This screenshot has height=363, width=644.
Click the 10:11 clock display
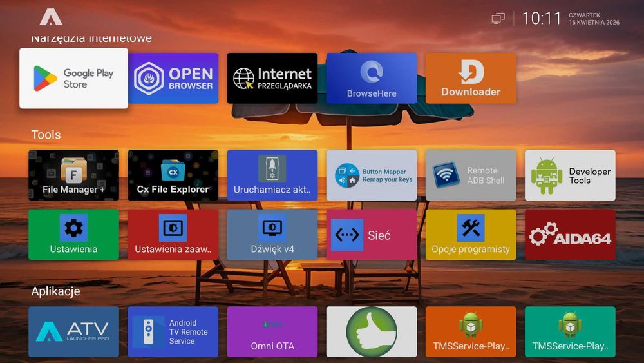(x=542, y=19)
